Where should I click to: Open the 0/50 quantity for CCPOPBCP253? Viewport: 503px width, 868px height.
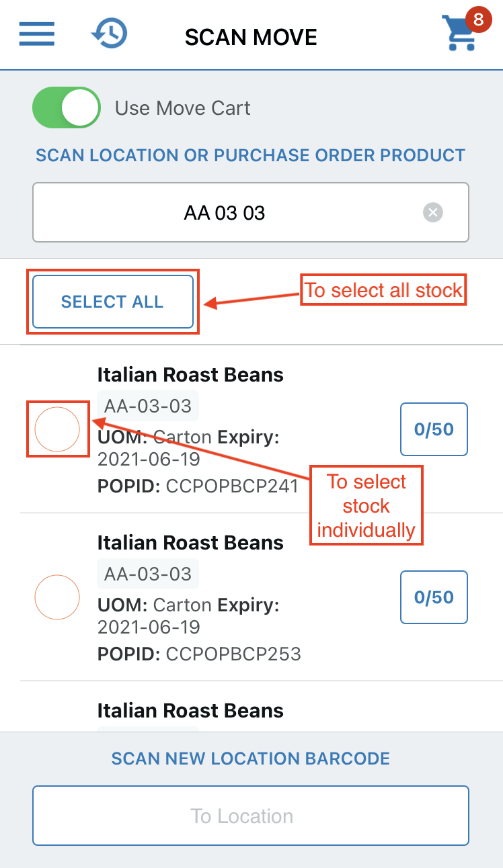pos(434,597)
